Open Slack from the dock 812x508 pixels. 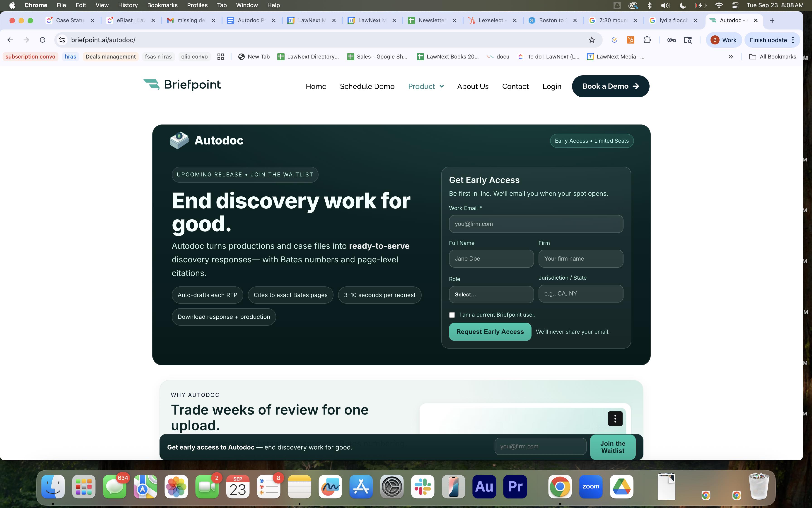pyautogui.click(x=423, y=486)
